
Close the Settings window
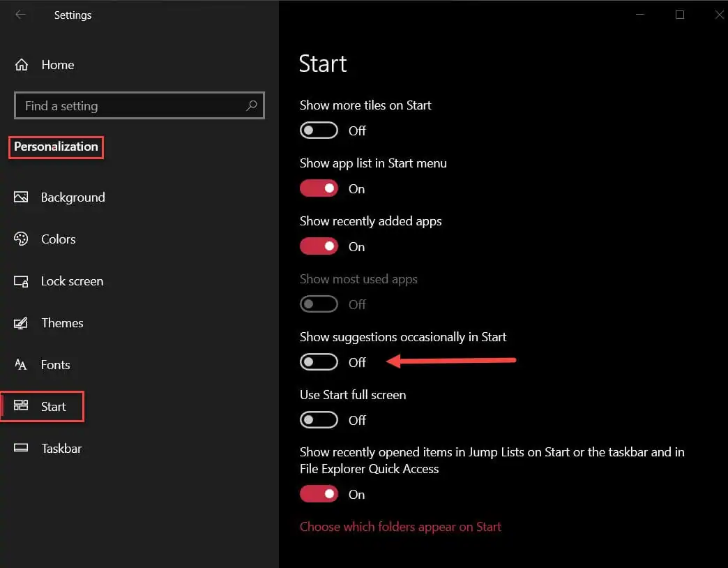click(719, 15)
